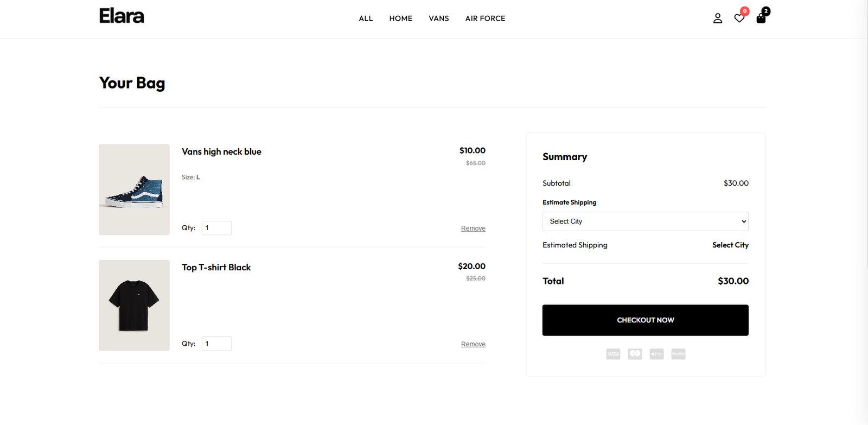Open the user account icon

[717, 18]
